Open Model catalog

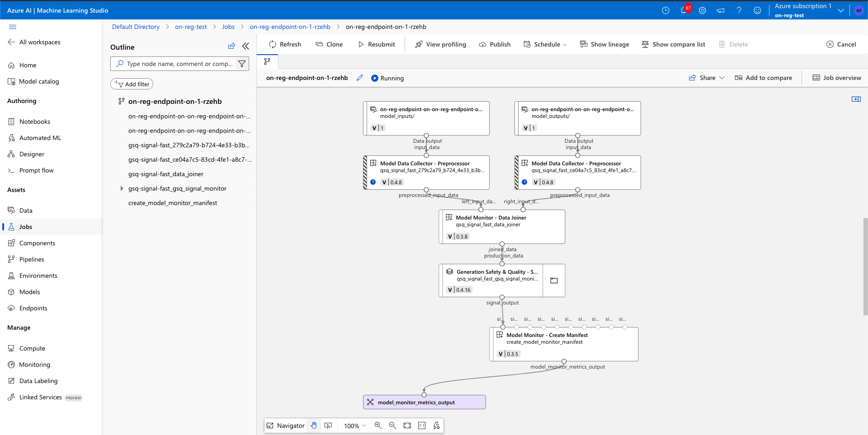34,81
